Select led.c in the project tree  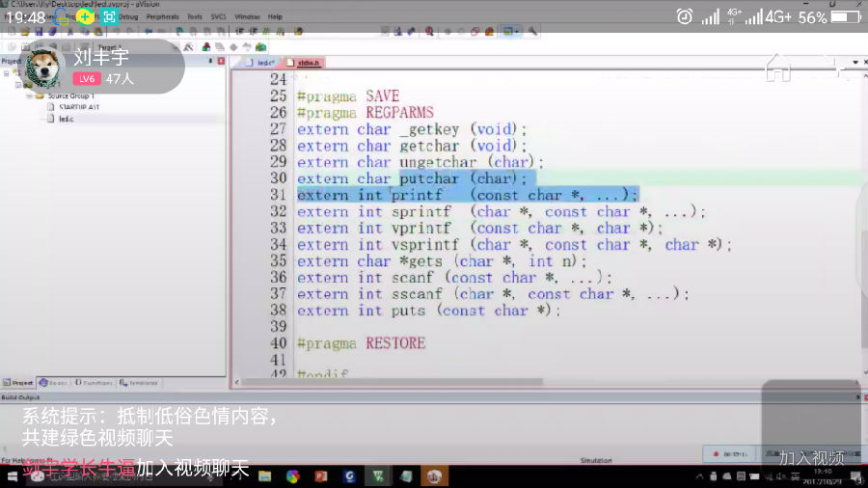pos(66,119)
